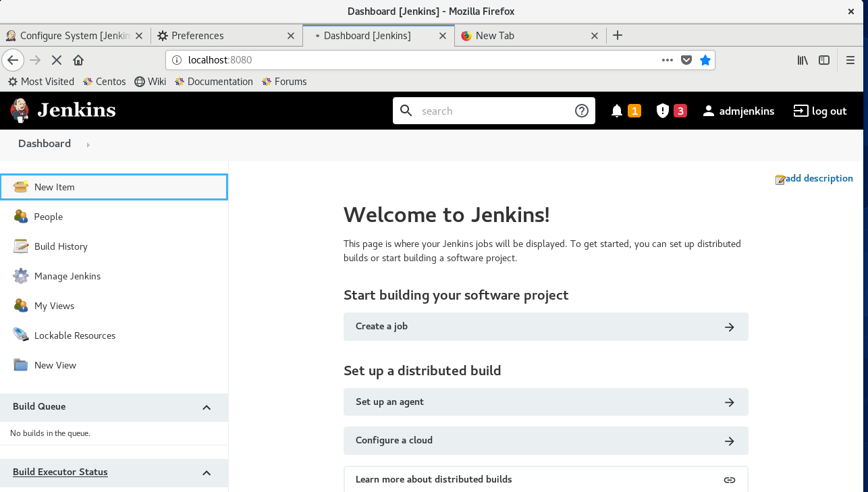This screenshot has width=868, height=492.
Task: Click the Pocket save icon
Action: 686,60
